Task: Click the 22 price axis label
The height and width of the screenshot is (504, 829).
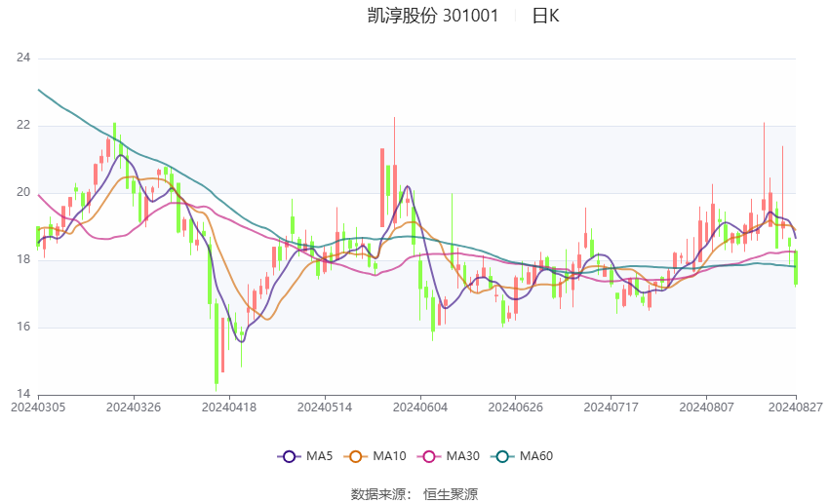Action: 23,125
